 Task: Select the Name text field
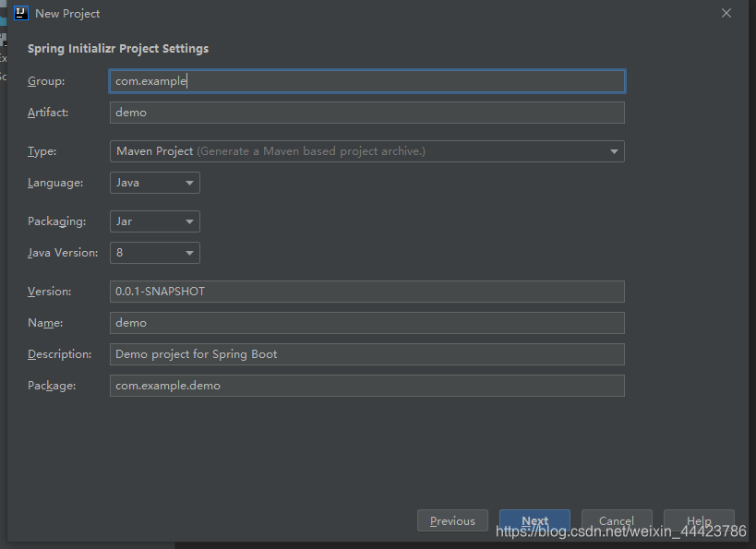tap(366, 323)
